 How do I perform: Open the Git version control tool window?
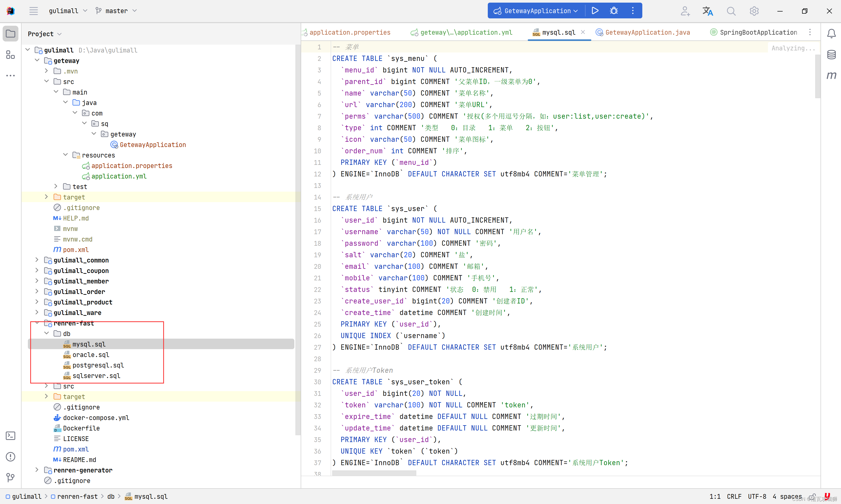coord(11,477)
